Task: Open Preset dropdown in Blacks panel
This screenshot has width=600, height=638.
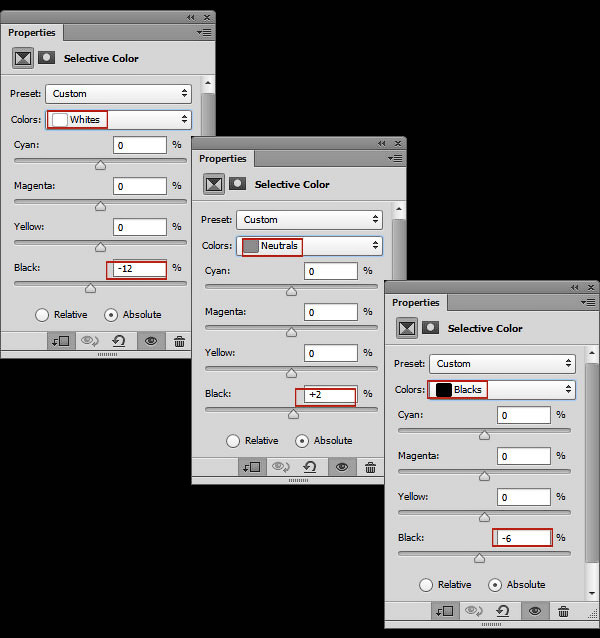Action: tap(502, 364)
